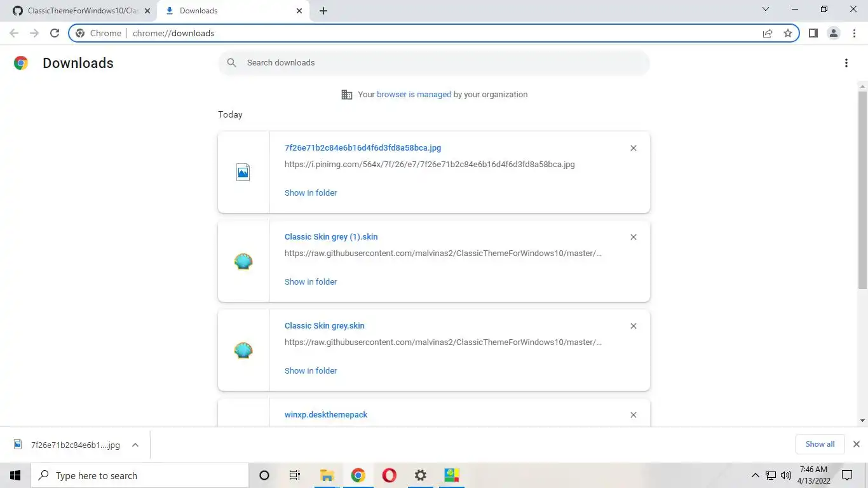Click Show all downloads button
The image size is (868, 488).
[x=820, y=444]
